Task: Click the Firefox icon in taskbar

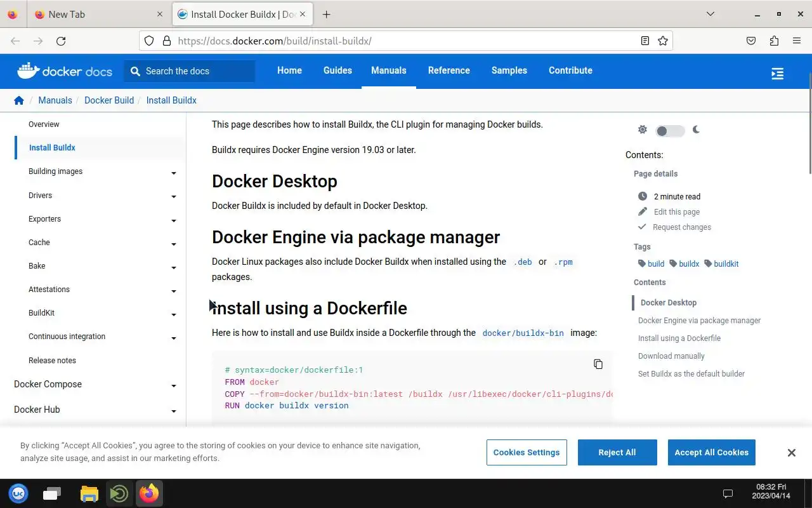Action: click(149, 493)
